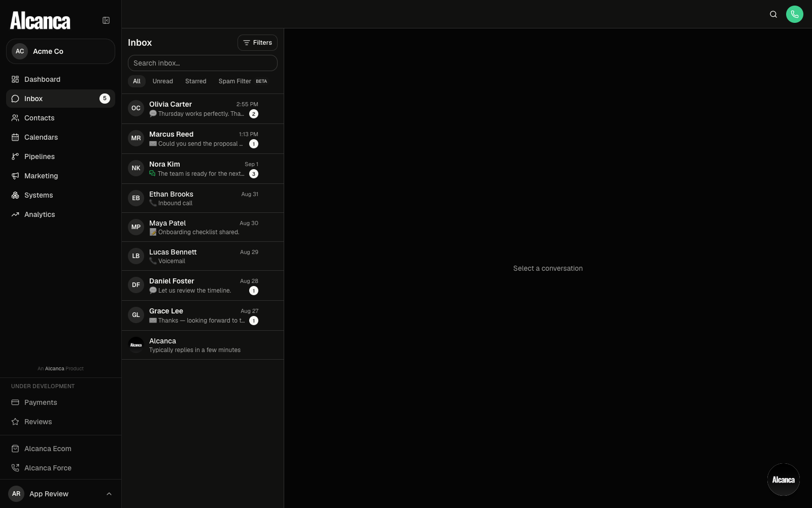Click the Alcanca Force phone icon
The width and height of the screenshot is (812, 508).
coord(15,468)
